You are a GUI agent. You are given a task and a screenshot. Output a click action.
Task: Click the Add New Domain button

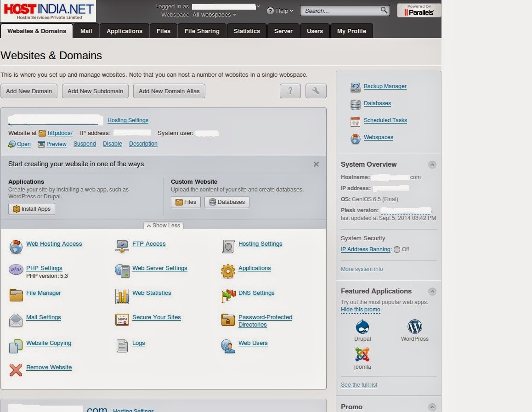click(28, 91)
